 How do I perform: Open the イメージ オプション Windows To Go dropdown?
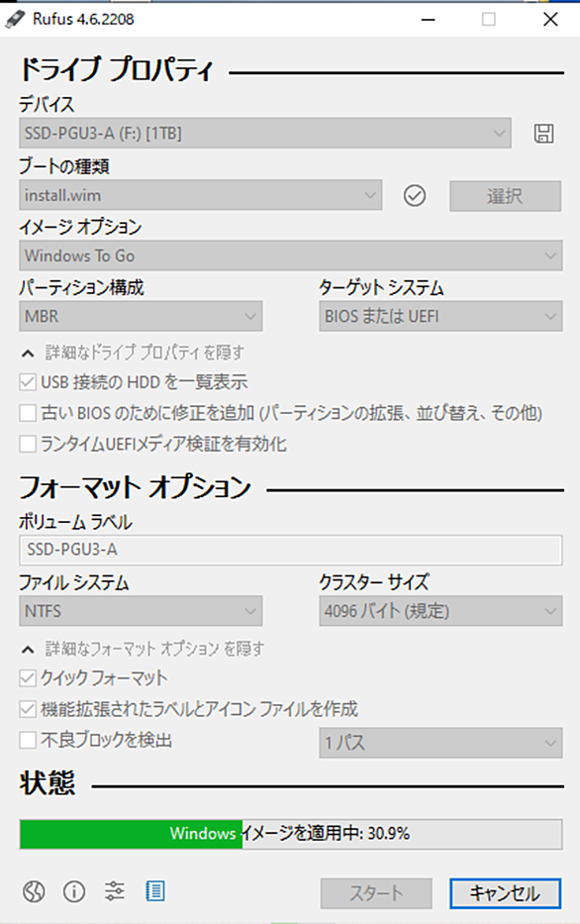(x=290, y=256)
